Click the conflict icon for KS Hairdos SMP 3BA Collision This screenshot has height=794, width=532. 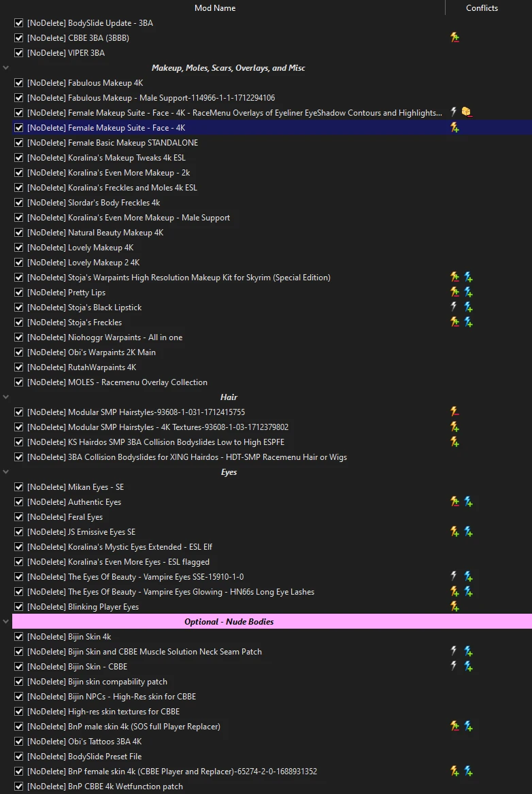point(454,442)
